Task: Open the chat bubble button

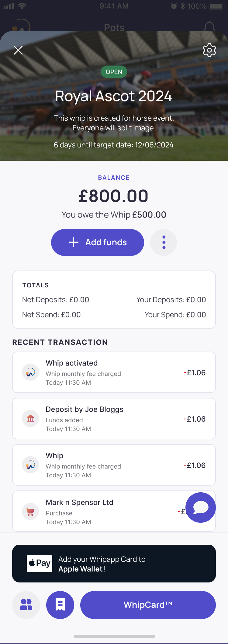Action: tap(201, 508)
